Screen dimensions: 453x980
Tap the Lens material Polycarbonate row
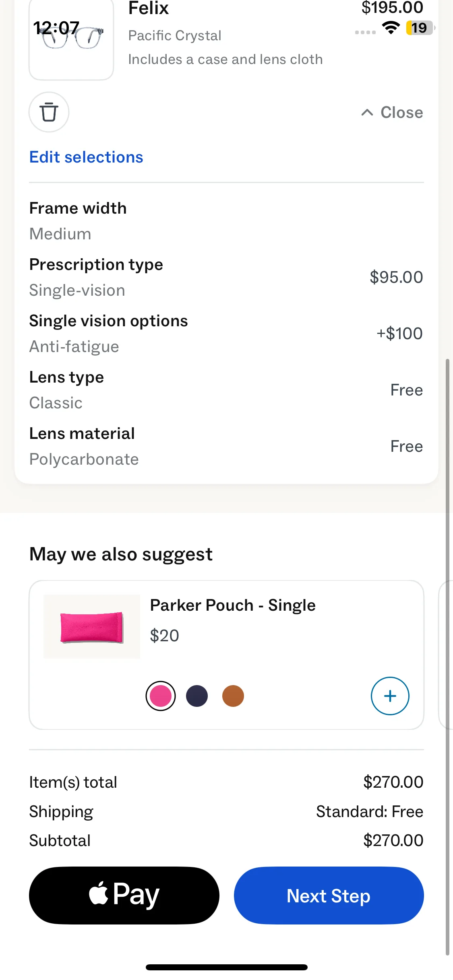click(x=226, y=447)
